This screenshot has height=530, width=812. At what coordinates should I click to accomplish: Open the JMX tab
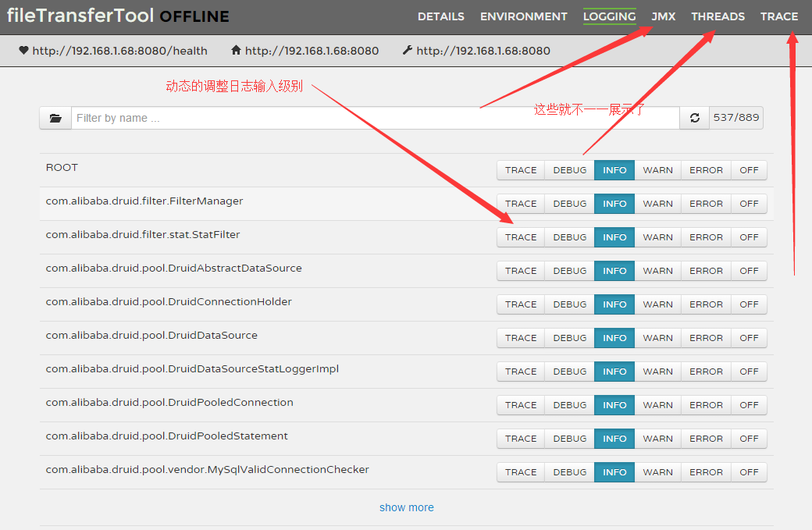tap(664, 16)
